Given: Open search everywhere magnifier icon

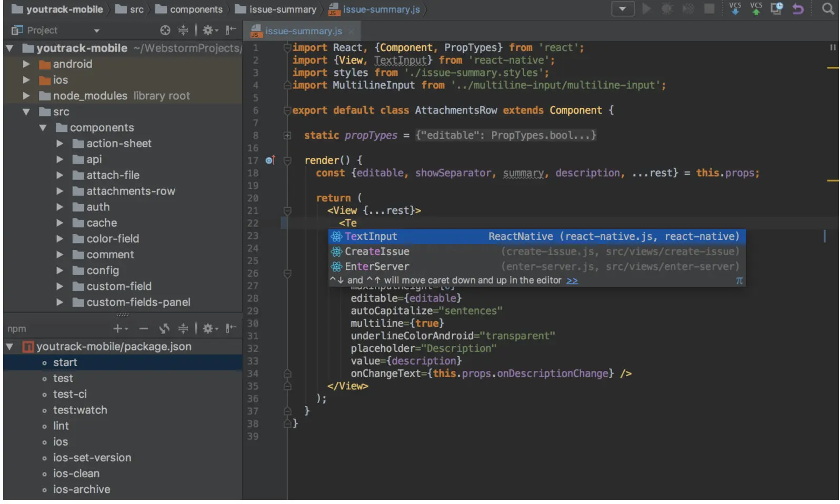Looking at the screenshot, I should (x=827, y=9).
